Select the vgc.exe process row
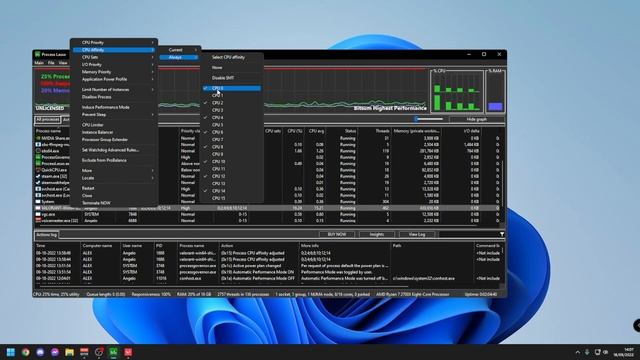The image size is (640, 360). coord(267,214)
